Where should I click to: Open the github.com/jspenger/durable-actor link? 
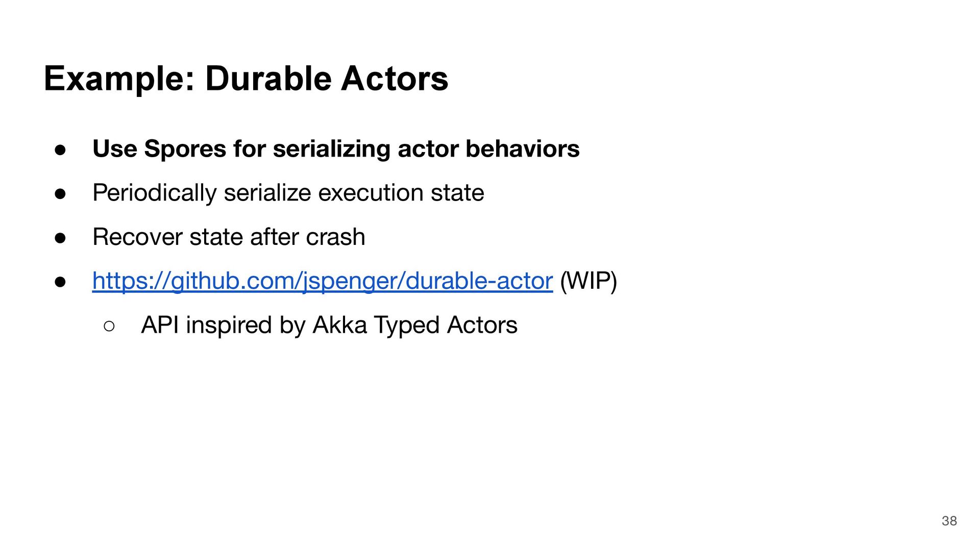click(x=322, y=281)
